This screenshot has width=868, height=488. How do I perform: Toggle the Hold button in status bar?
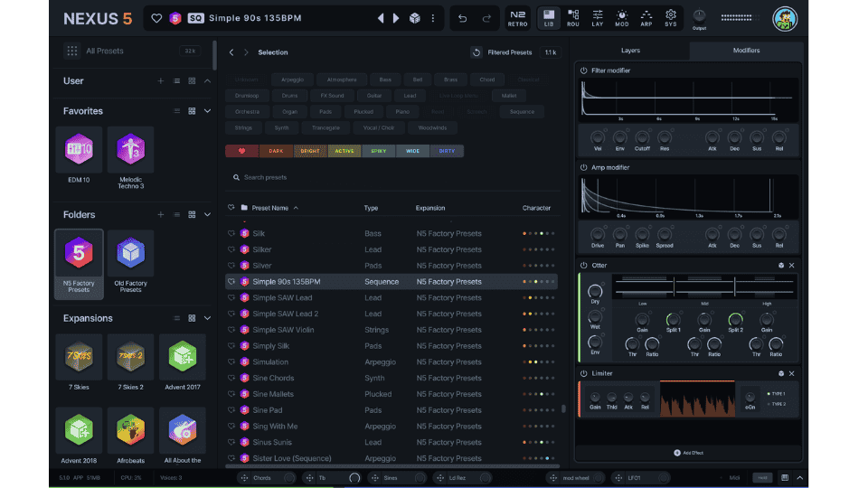762,477
